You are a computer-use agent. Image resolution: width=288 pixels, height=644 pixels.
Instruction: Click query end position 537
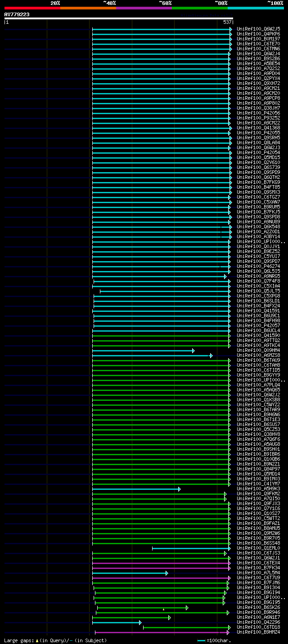[x=227, y=22]
